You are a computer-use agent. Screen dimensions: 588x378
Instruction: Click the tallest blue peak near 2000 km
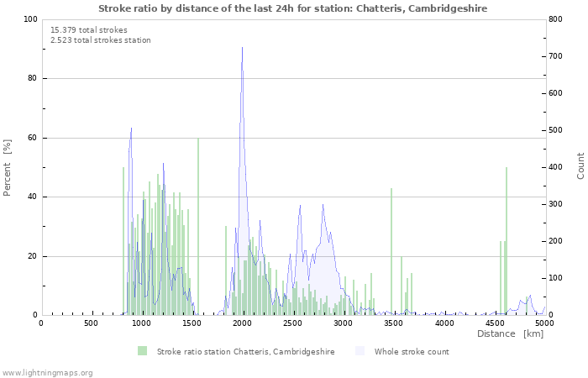[x=242, y=48]
